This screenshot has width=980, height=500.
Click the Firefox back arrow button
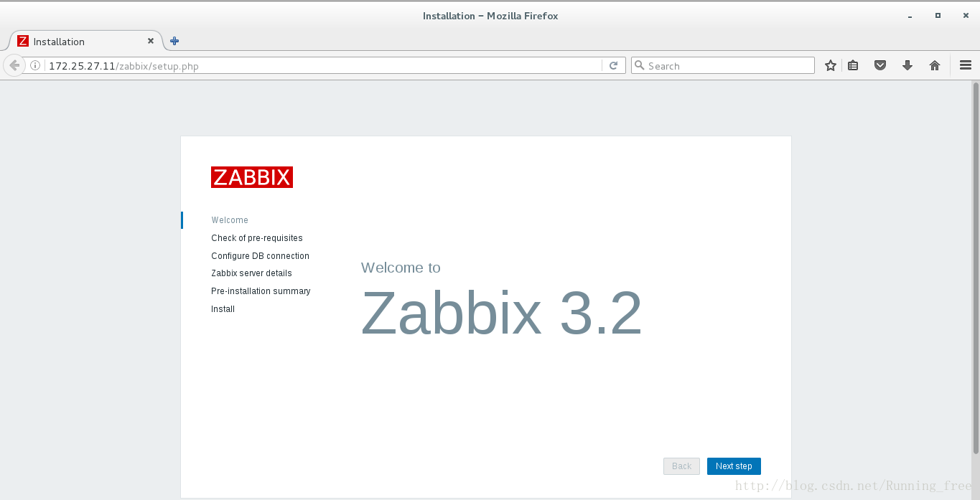(14, 65)
